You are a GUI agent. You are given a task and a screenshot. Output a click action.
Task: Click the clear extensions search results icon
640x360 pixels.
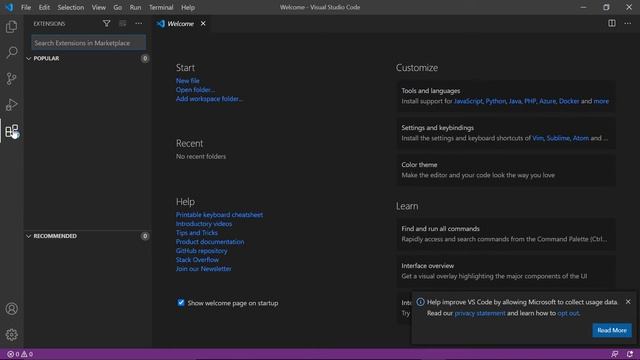(122, 24)
